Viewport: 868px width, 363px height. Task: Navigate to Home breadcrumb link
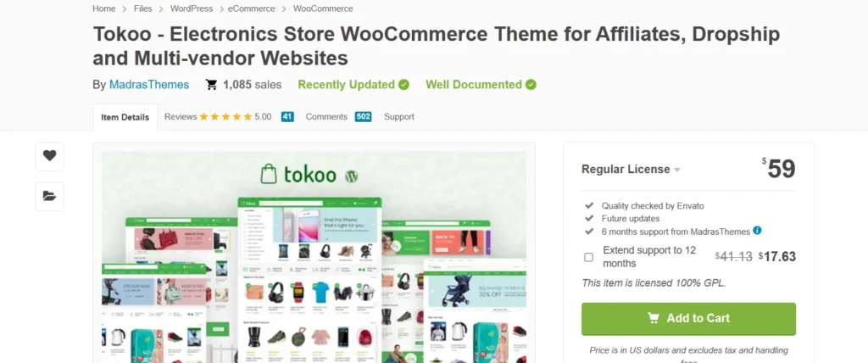104,8
